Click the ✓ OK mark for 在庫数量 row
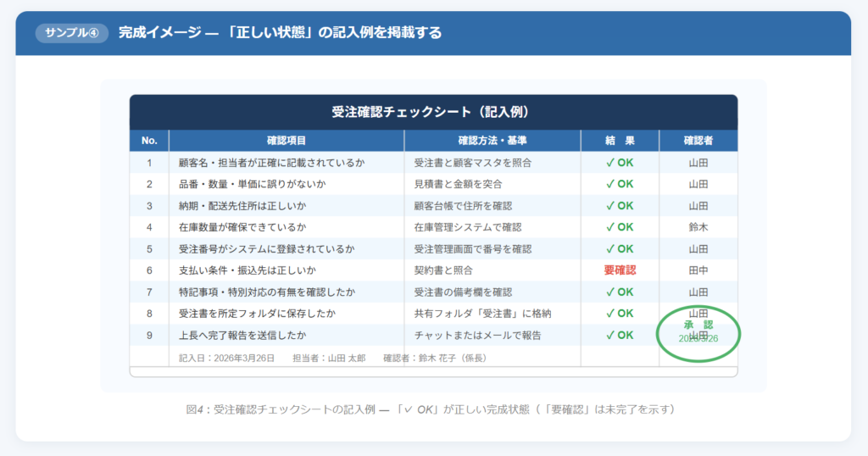 coord(620,227)
